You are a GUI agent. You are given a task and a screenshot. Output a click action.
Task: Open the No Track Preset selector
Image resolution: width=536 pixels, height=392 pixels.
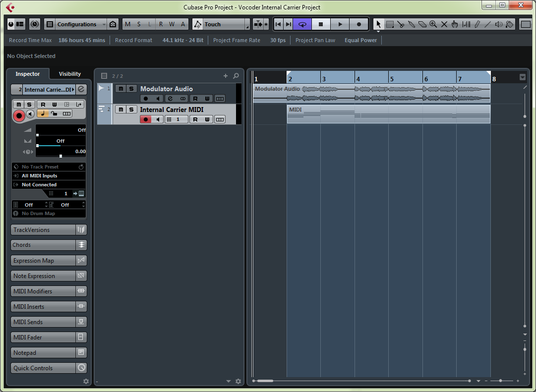pos(49,167)
